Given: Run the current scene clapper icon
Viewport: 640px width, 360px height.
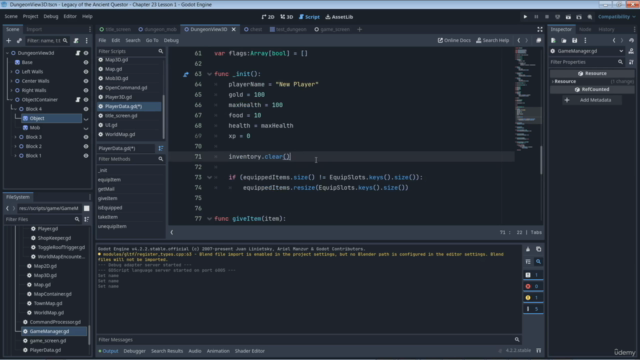Looking at the screenshot, I should pos(568,17).
